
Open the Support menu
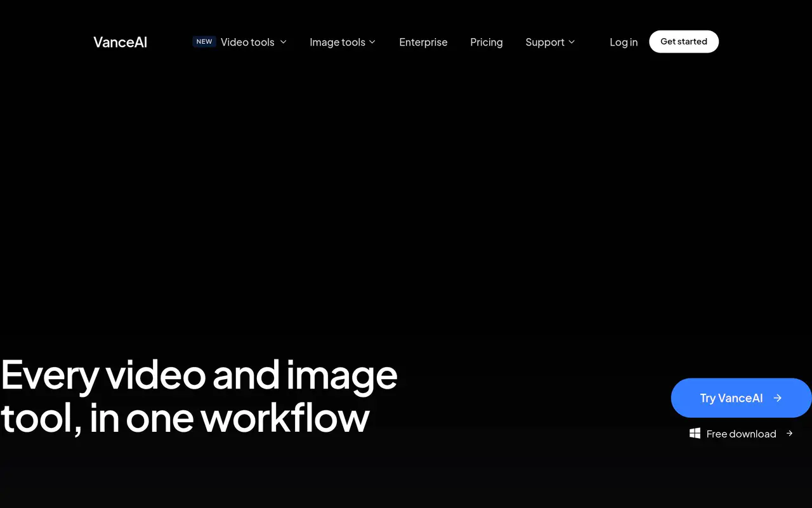click(x=545, y=43)
